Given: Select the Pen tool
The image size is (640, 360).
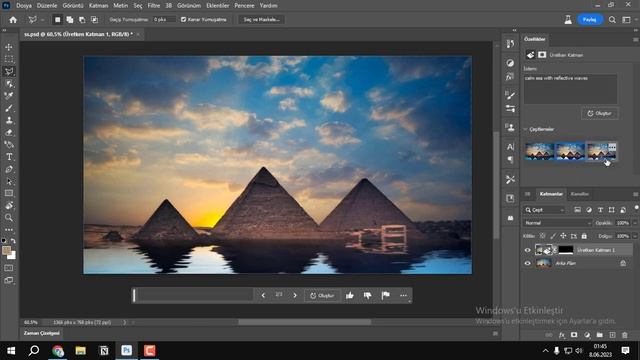Looking at the screenshot, I should point(9,169).
